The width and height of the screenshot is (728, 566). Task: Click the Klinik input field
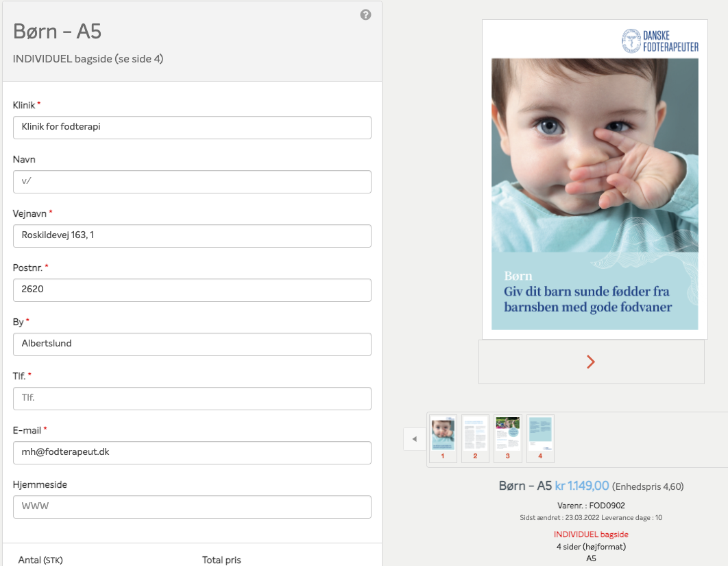[x=192, y=127]
